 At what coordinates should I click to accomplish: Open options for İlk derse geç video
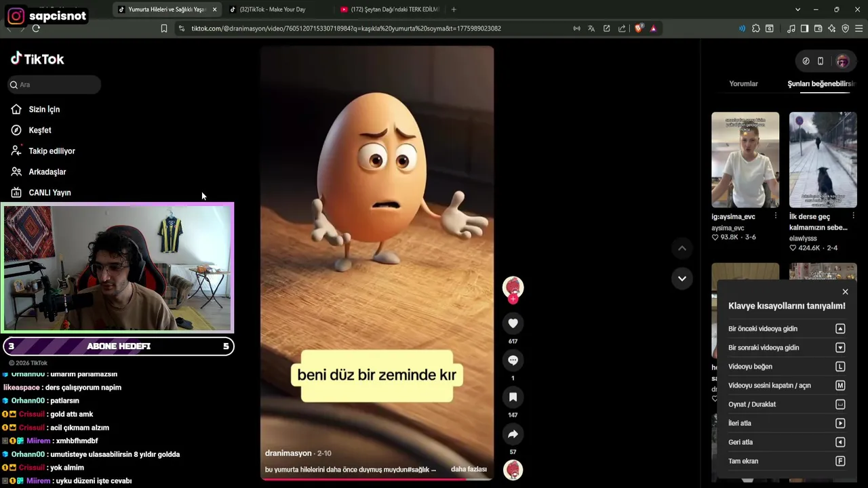coord(853,216)
